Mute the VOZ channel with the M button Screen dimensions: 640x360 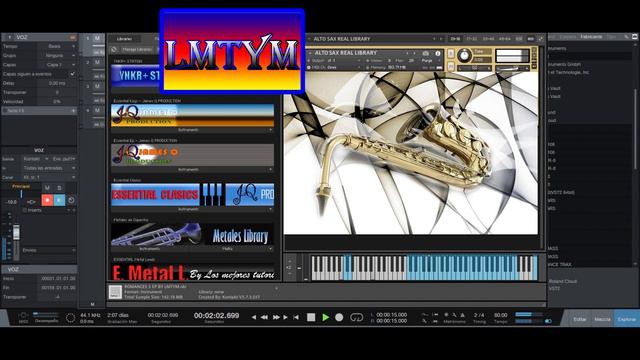tap(47, 188)
